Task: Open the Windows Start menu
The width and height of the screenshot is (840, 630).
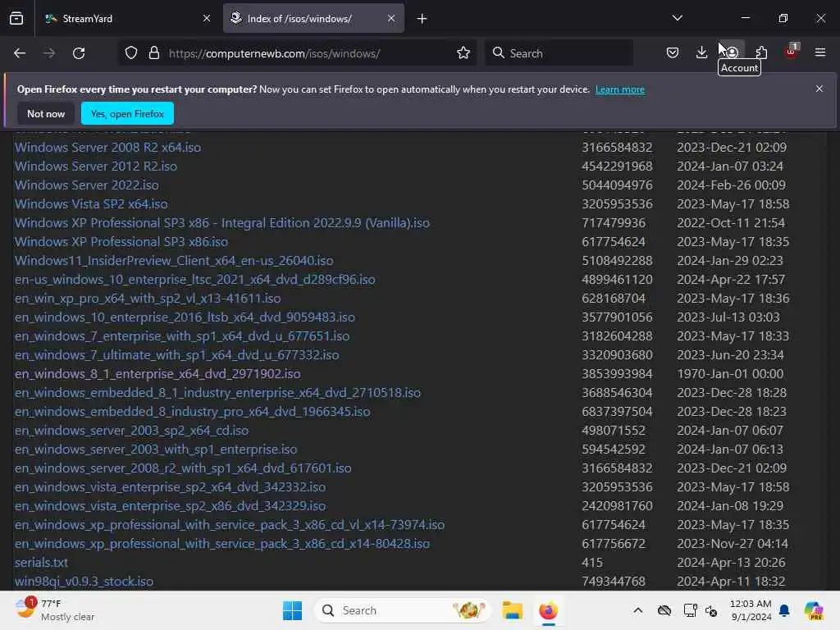Action: coord(293,610)
